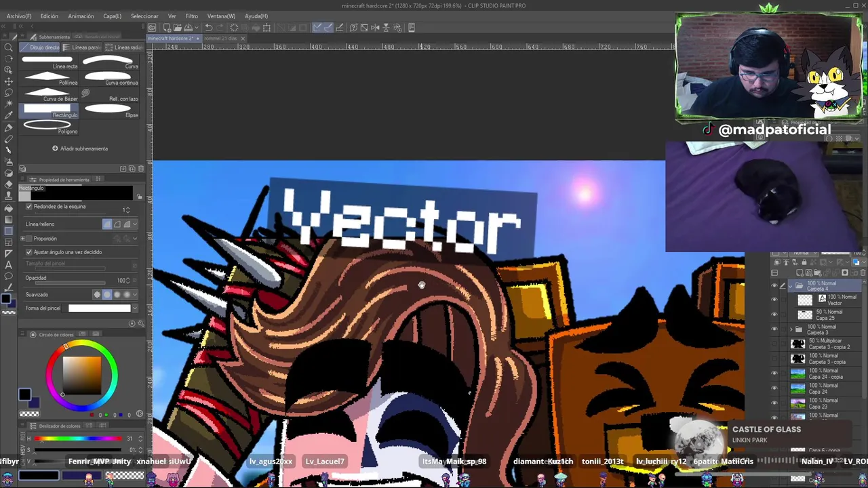Open the Archivo menu
The width and height of the screenshot is (868, 488).
pos(18,16)
